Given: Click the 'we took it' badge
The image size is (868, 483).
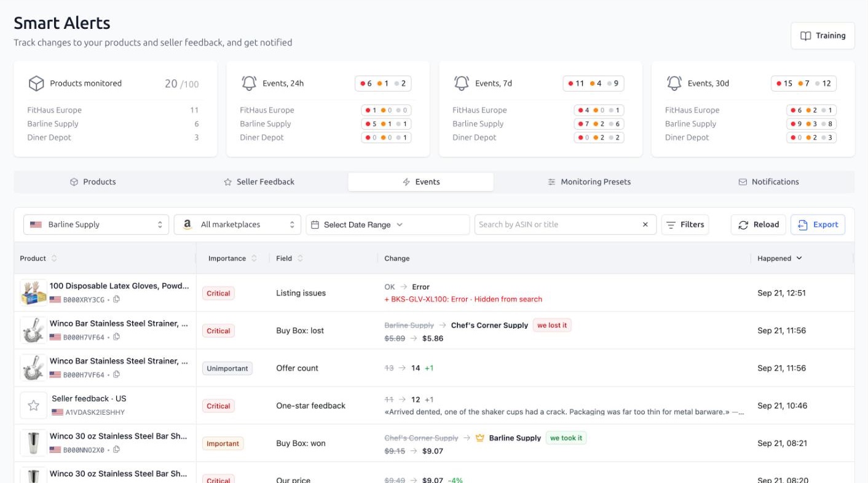Looking at the screenshot, I should point(567,438).
